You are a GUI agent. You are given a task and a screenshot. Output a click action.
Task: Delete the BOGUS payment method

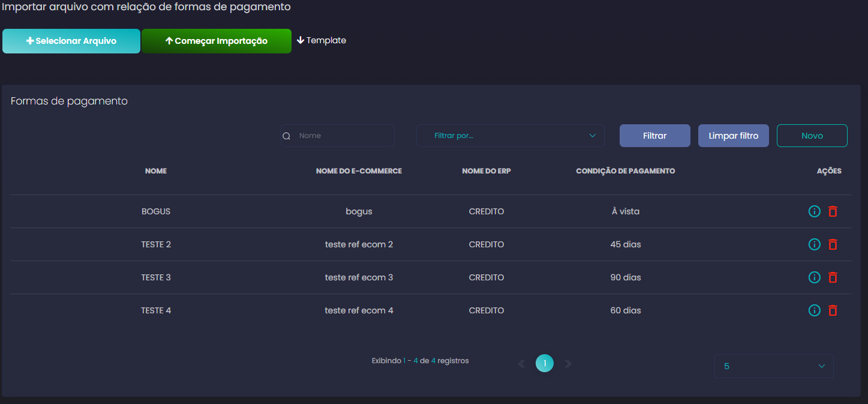point(833,211)
